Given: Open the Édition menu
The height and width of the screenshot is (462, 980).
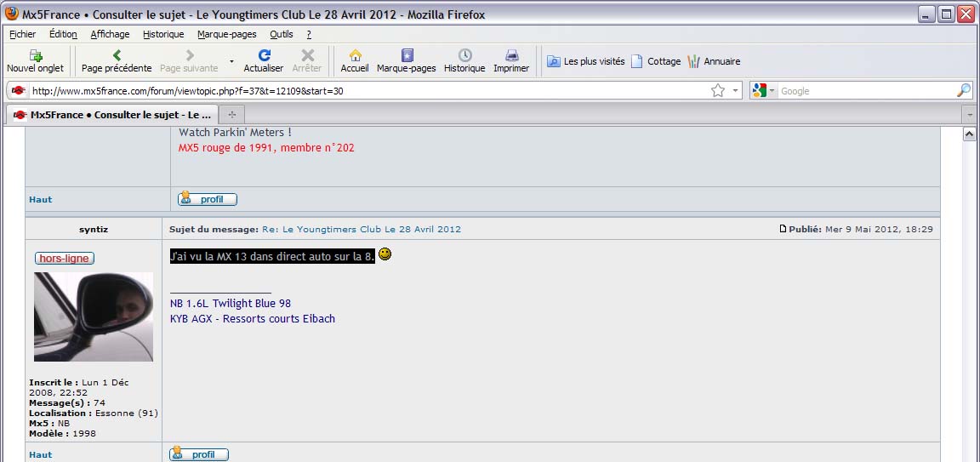Looking at the screenshot, I should [x=63, y=34].
